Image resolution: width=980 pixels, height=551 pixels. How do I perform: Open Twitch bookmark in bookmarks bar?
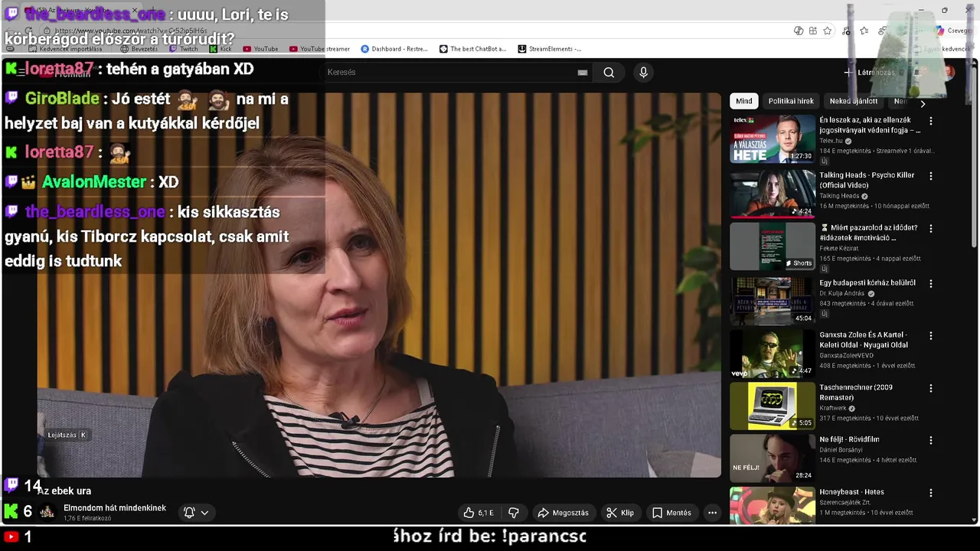[x=183, y=49]
